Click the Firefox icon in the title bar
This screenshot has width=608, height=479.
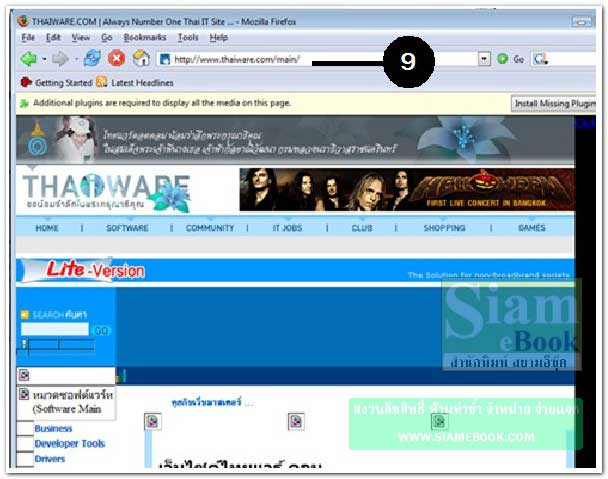pos(23,21)
